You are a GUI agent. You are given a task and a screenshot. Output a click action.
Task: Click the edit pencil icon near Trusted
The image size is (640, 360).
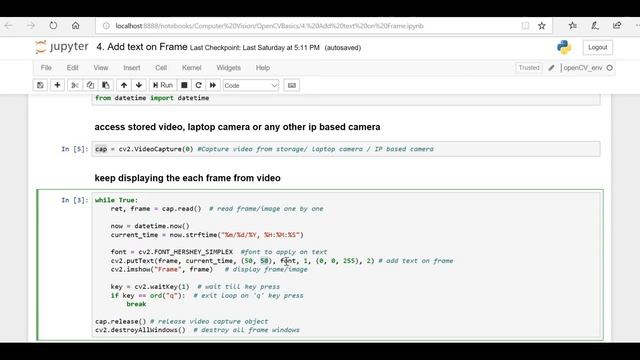pyautogui.click(x=551, y=68)
